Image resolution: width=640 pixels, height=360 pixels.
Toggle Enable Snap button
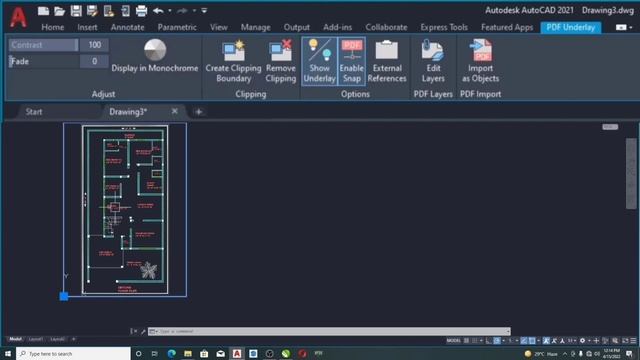(x=352, y=61)
